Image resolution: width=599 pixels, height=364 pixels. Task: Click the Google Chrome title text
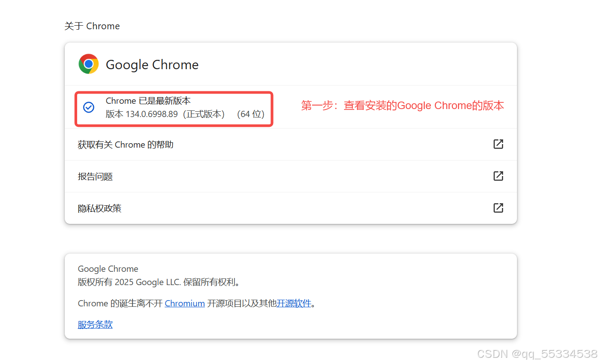coord(152,65)
